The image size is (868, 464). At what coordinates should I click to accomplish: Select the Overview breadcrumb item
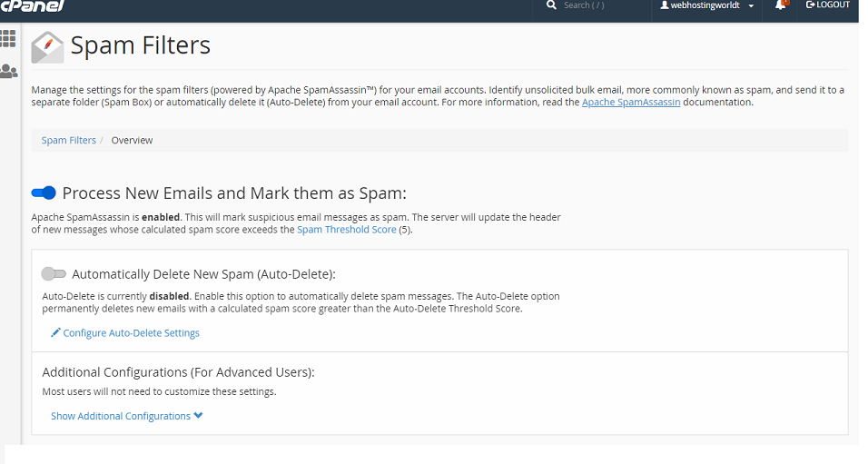click(x=132, y=140)
